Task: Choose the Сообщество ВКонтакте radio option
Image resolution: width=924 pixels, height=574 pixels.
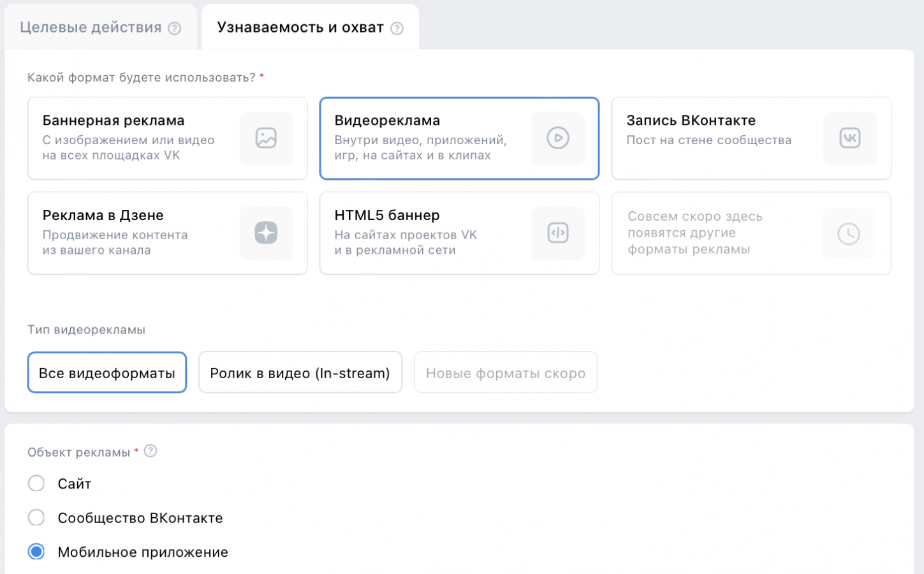Action: tap(36, 517)
